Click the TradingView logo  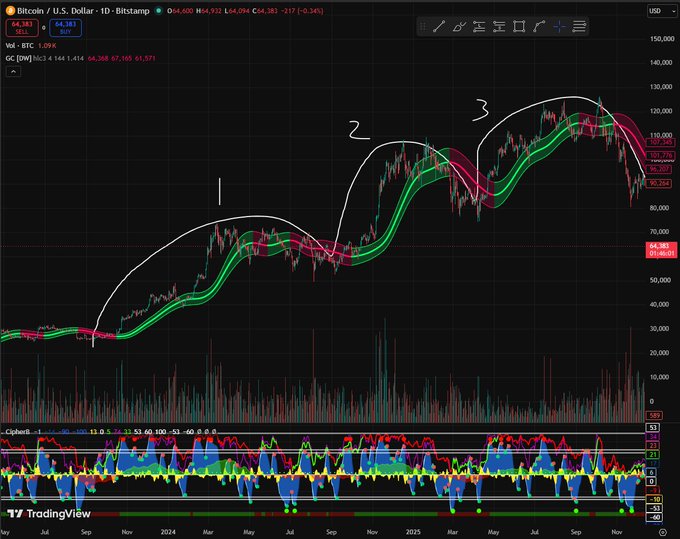coord(49,514)
